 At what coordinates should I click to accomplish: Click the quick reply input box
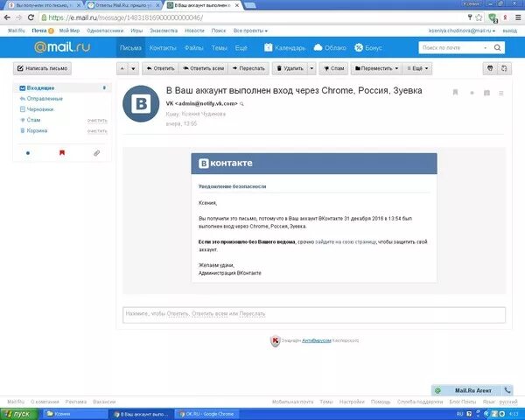click(x=314, y=315)
